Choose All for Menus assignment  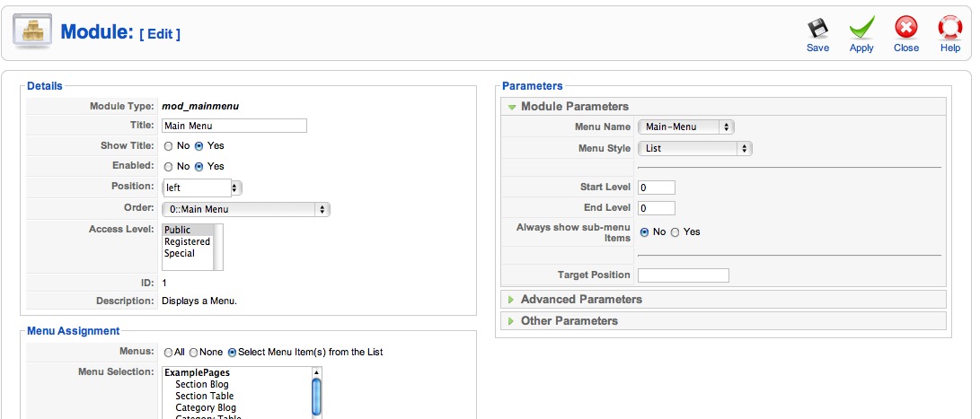tap(168, 353)
